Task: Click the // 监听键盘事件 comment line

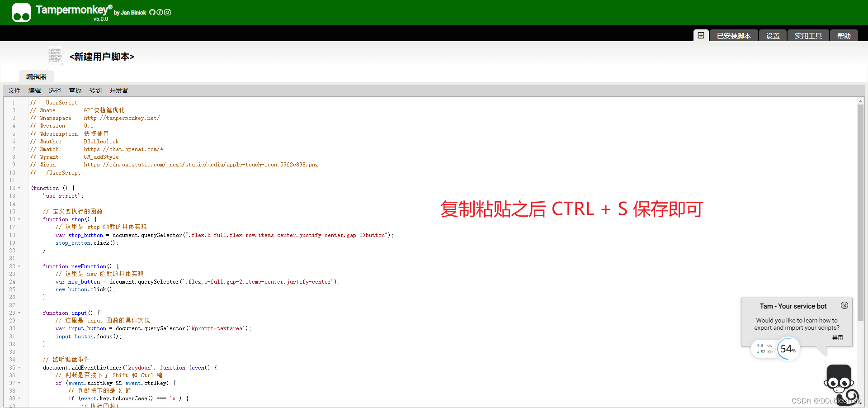Action: tap(66, 360)
